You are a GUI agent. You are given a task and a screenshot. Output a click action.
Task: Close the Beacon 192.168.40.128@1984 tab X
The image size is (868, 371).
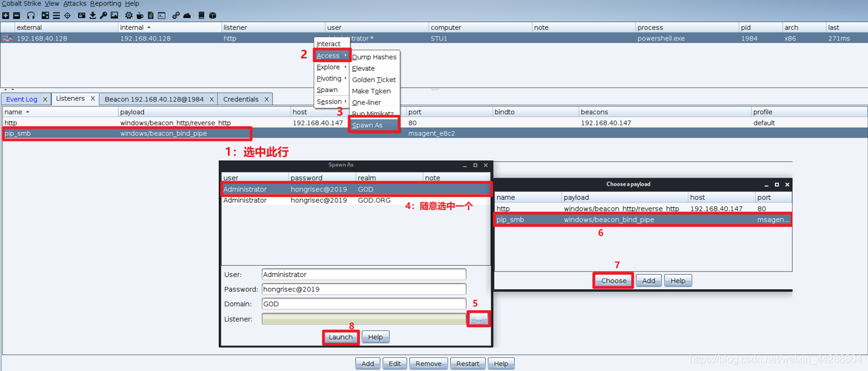pos(212,99)
